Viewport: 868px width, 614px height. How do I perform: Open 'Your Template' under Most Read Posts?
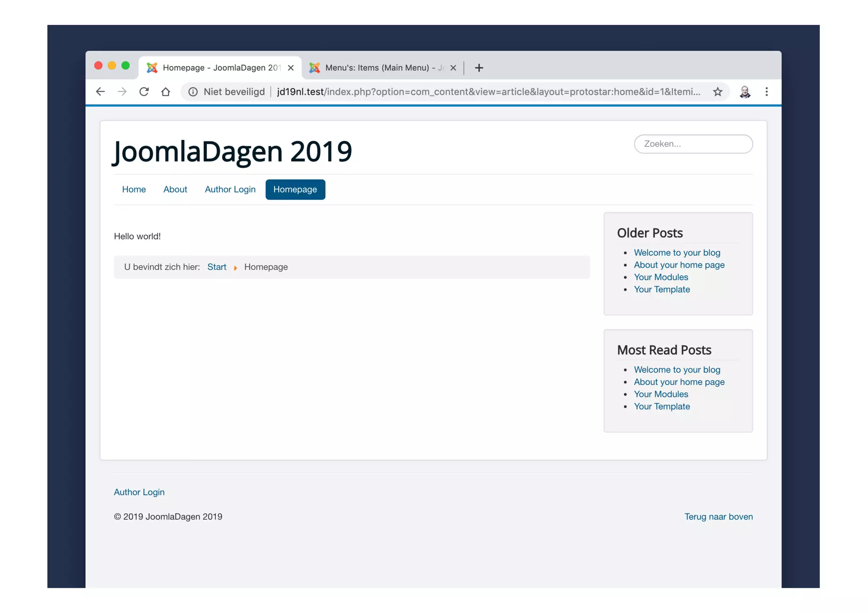(x=662, y=406)
